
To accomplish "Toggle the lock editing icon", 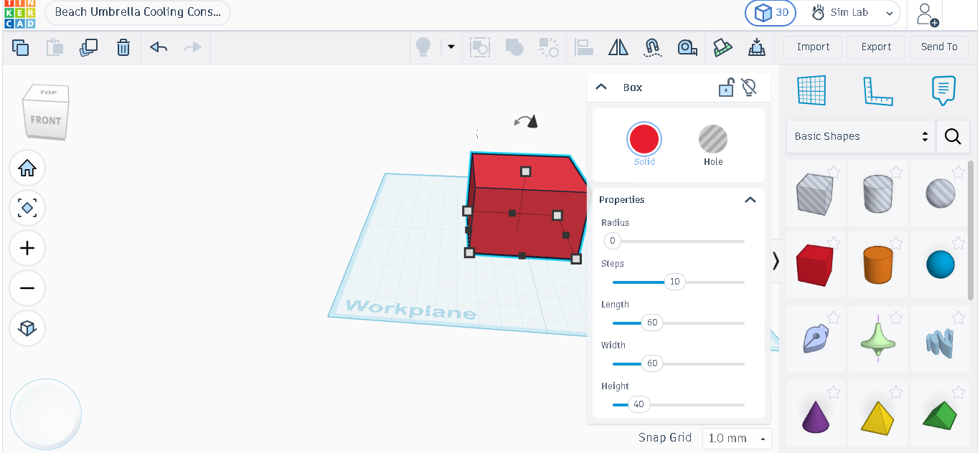I will [726, 87].
